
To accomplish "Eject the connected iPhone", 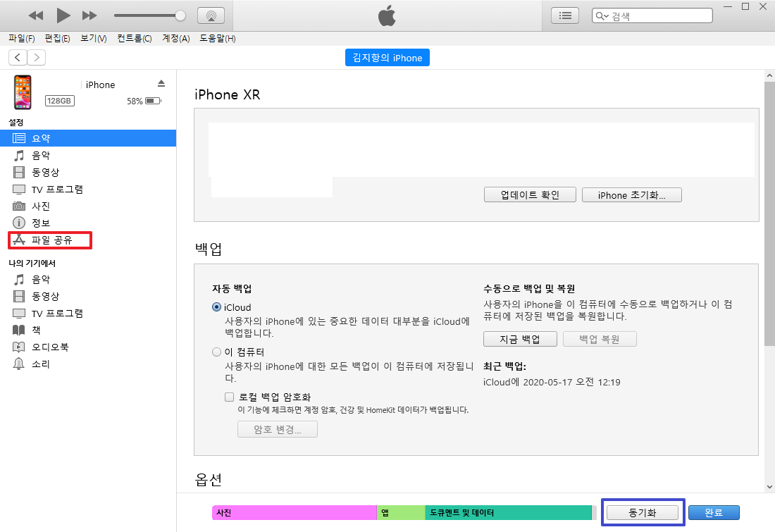I will coord(161,82).
